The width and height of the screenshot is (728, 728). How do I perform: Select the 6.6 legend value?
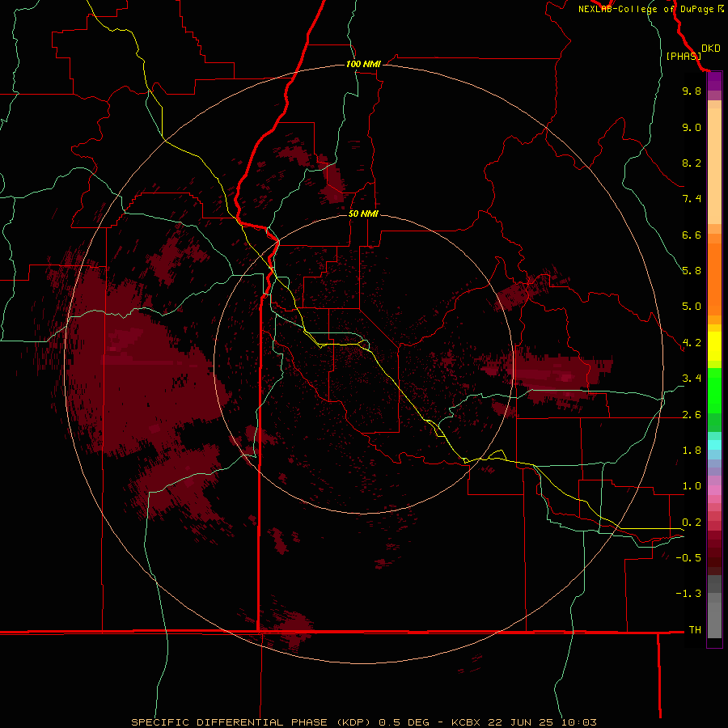point(692,235)
